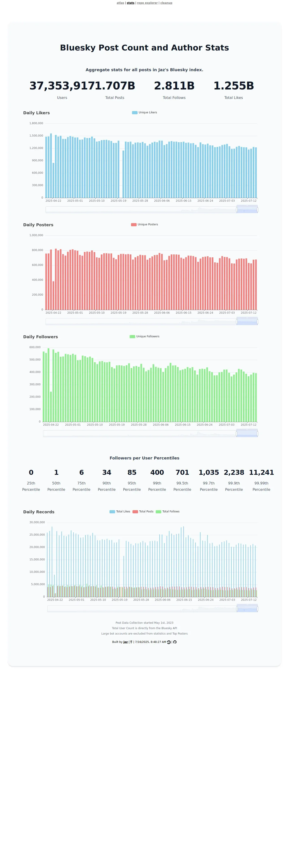
Task: Click the 2,238 percentile value
Action: (x=234, y=472)
